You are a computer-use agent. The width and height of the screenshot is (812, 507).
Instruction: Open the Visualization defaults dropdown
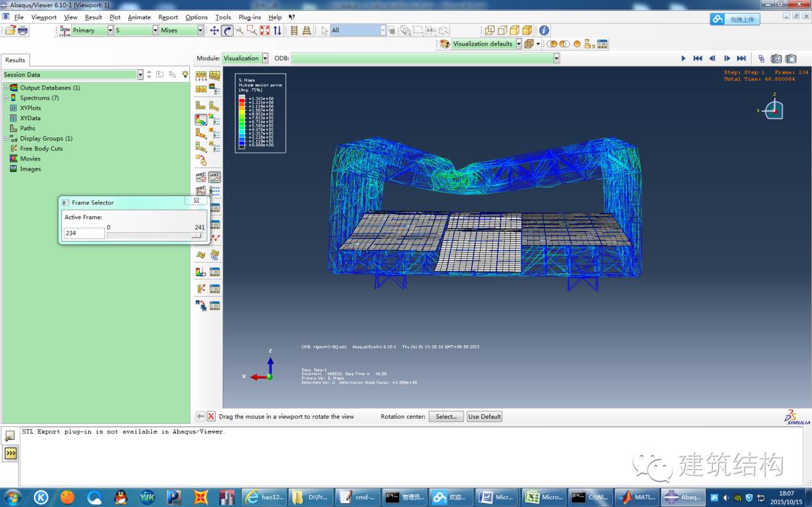pyautogui.click(x=519, y=43)
